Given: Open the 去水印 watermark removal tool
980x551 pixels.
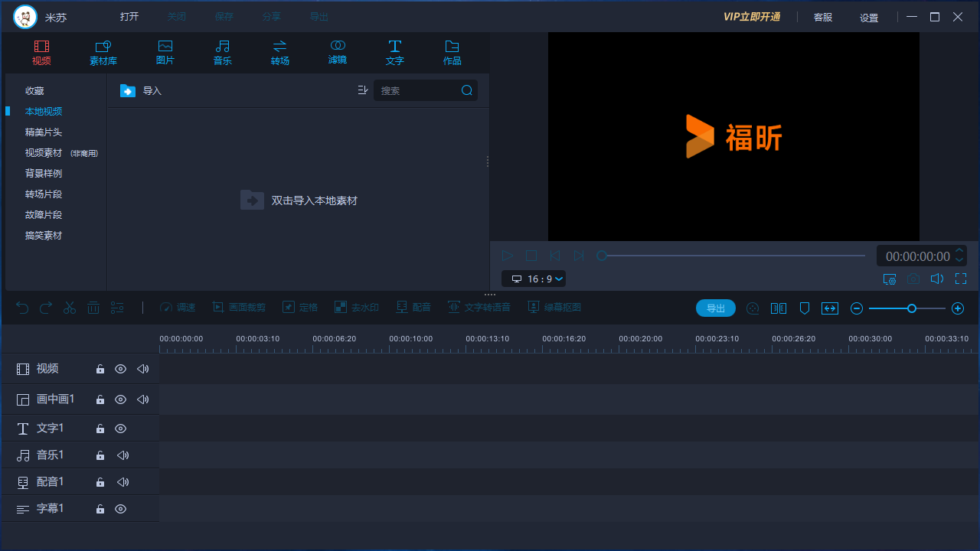Looking at the screenshot, I should 357,307.
